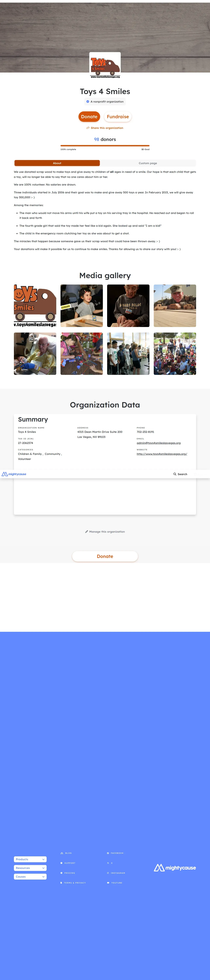Open the PRICING footer link
Image resolution: width=210 pixels, height=980 pixels.
(70, 873)
